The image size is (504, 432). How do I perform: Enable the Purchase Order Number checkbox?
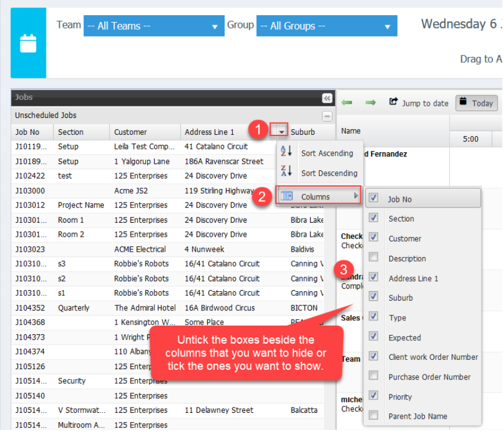(374, 376)
